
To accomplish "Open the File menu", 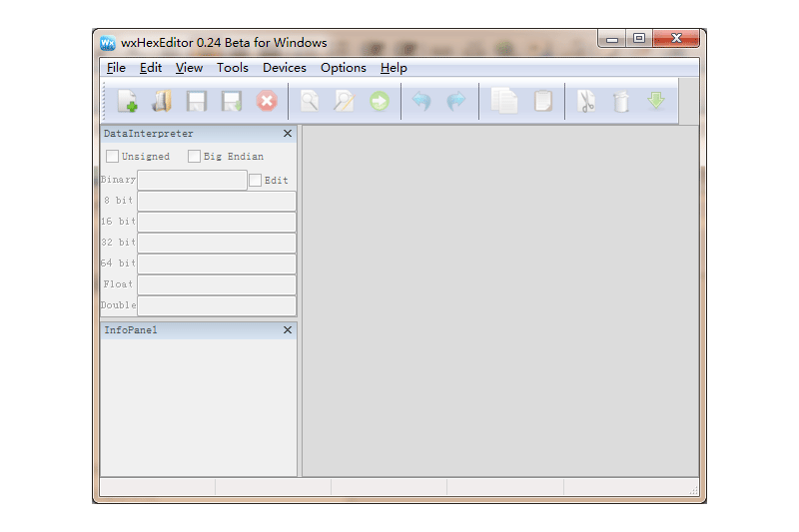I will coord(116,68).
